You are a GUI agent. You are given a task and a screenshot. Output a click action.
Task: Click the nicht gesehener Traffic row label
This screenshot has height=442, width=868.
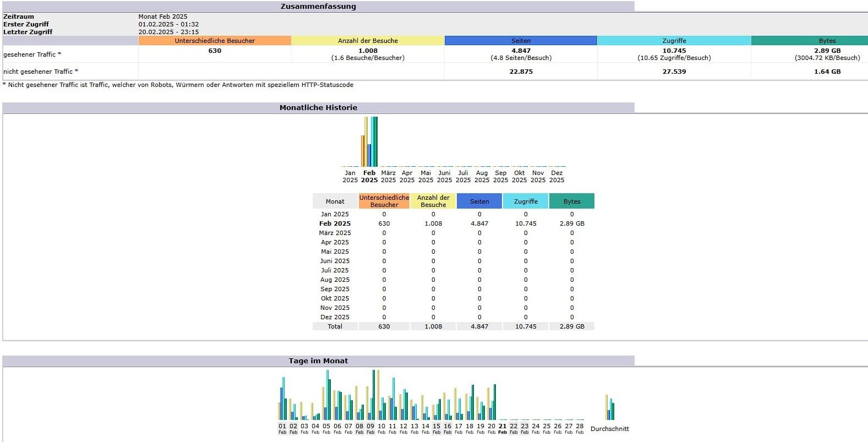(41, 72)
